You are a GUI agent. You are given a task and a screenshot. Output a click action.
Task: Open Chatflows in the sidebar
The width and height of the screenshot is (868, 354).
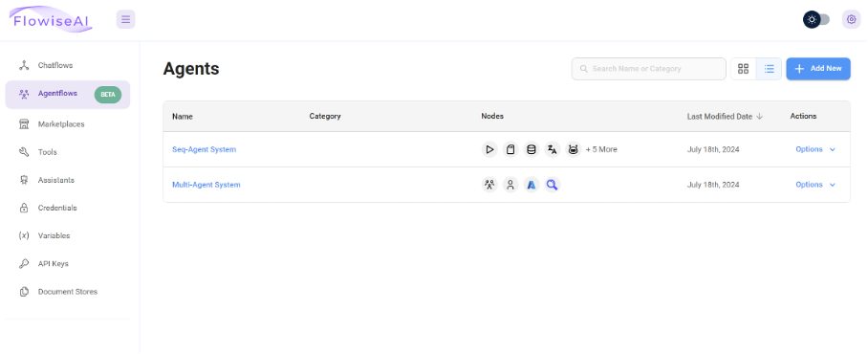click(68, 65)
